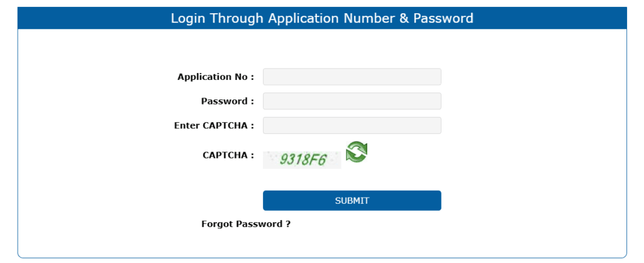Place cursor in field beside Application No

352,77
